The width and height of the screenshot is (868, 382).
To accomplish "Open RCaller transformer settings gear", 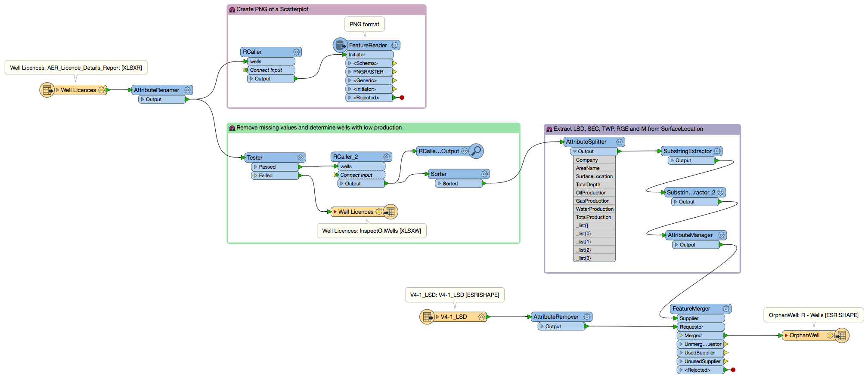I will [x=296, y=52].
